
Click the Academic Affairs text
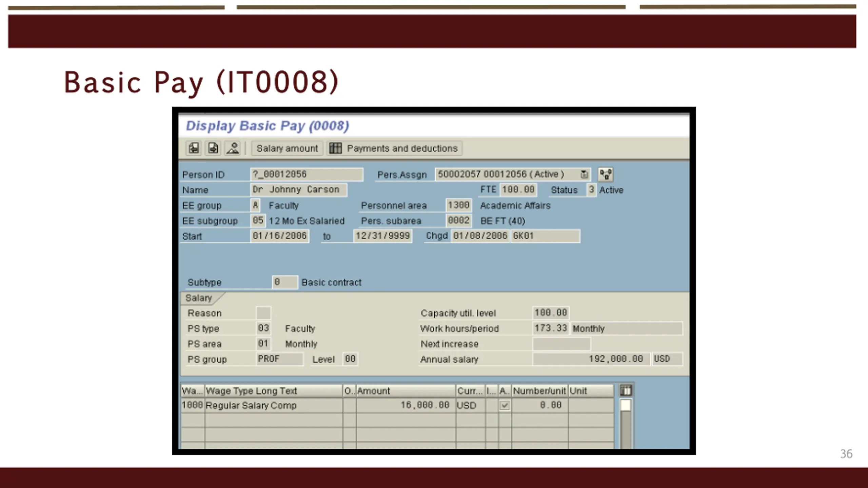pyautogui.click(x=515, y=205)
